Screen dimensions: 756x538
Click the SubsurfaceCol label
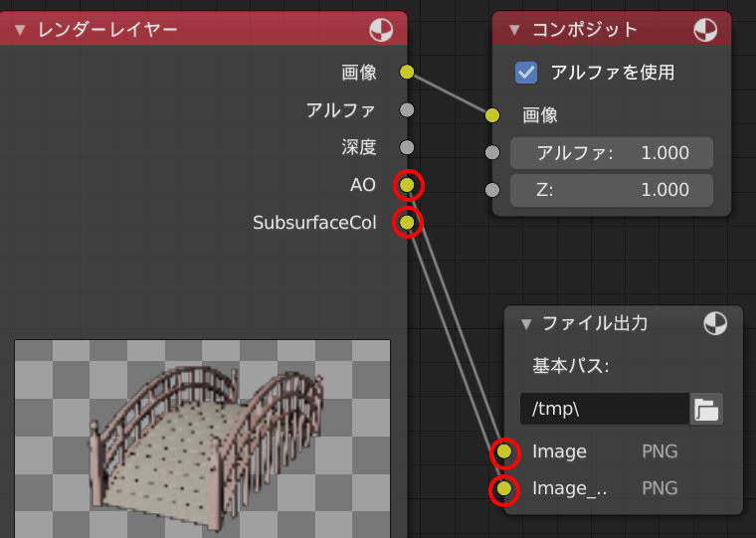[314, 223]
